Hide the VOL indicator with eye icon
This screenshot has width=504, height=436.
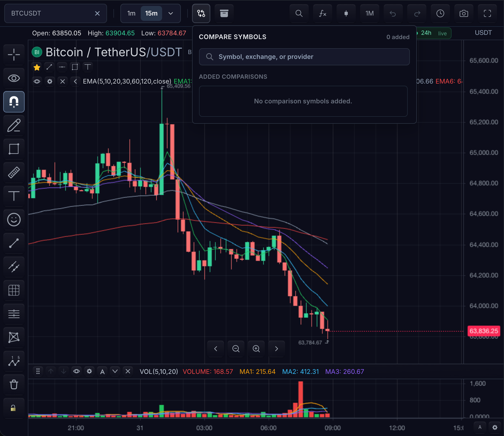[x=77, y=371]
